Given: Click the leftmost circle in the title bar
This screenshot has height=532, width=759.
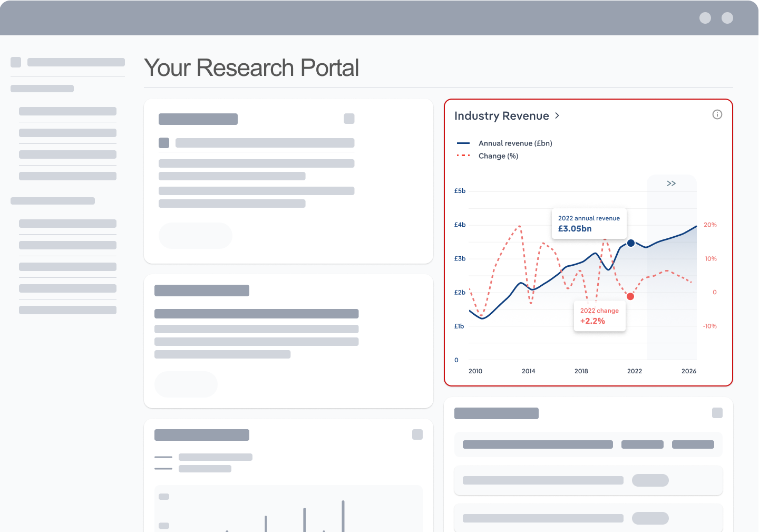Looking at the screenshot, I should [705, 18].
